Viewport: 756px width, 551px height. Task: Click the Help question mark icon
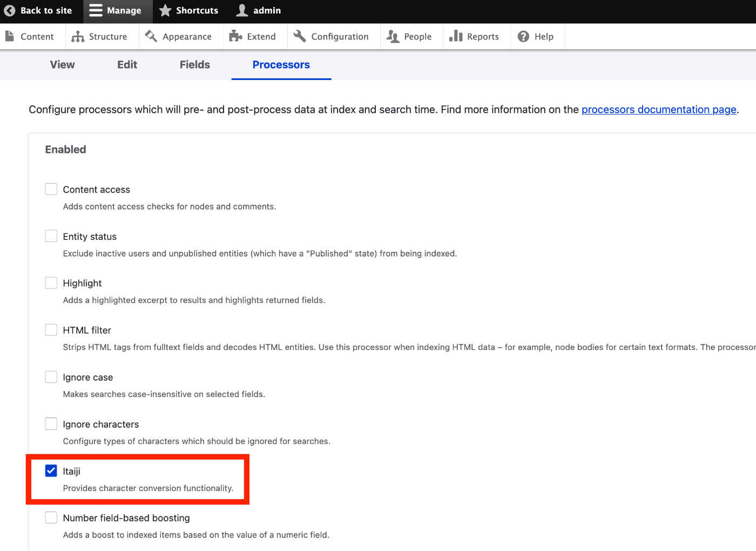pyautogui.click(x=523, y=36)
